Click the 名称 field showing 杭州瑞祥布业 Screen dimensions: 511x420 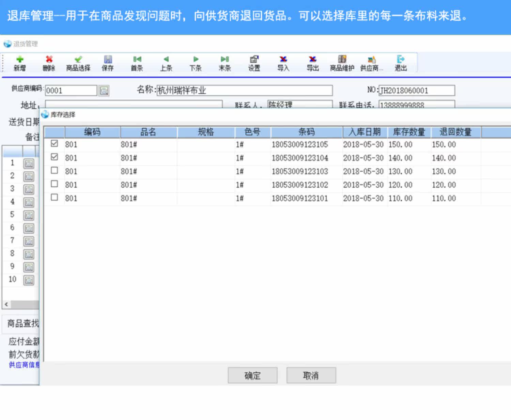244,91
